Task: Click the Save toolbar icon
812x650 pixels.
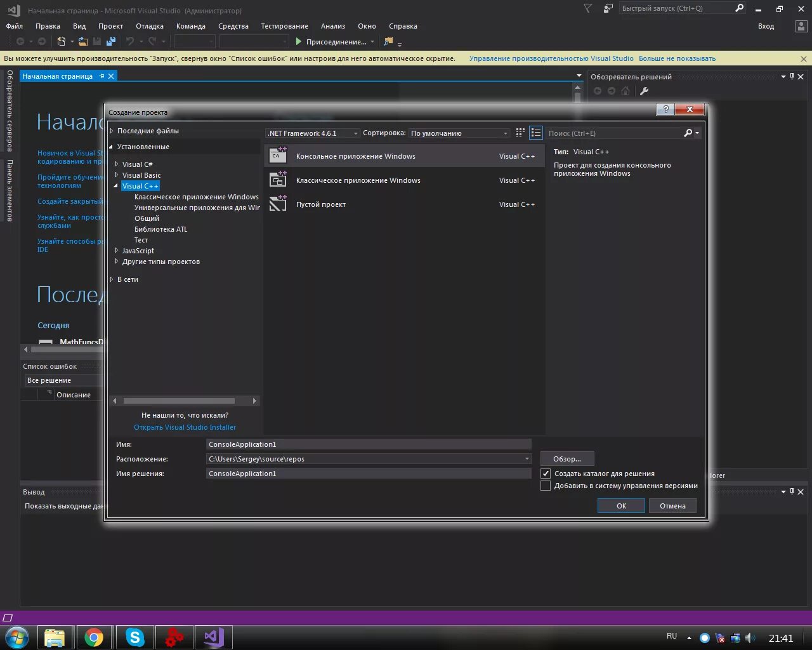Action: [97, 41]
